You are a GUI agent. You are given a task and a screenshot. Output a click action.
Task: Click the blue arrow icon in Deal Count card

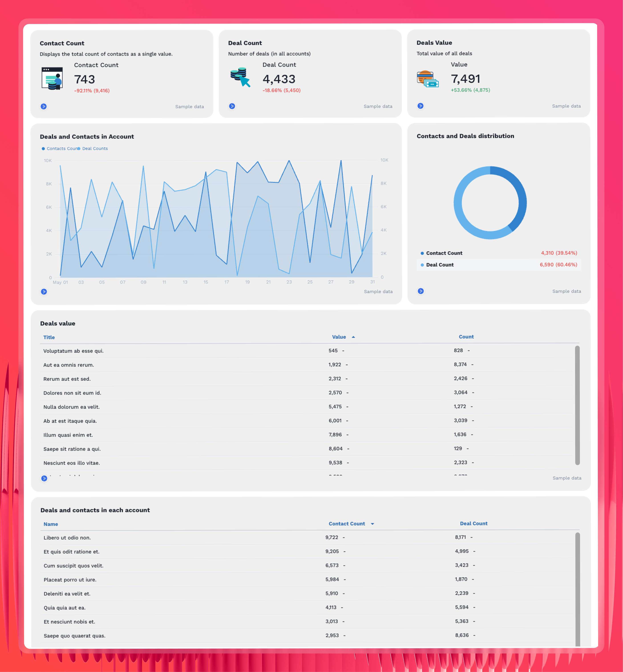(x=232, y=106)
